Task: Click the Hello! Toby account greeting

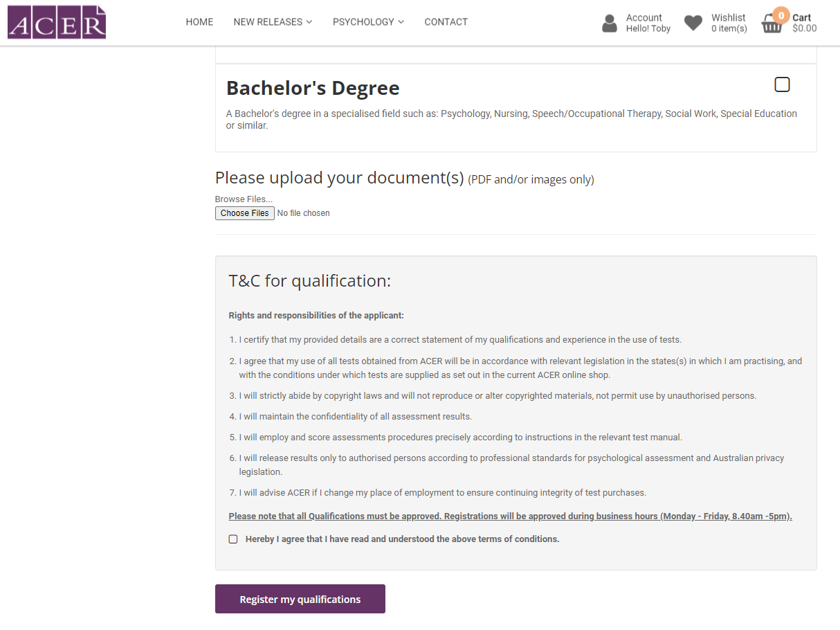Action: coord(648,28)
